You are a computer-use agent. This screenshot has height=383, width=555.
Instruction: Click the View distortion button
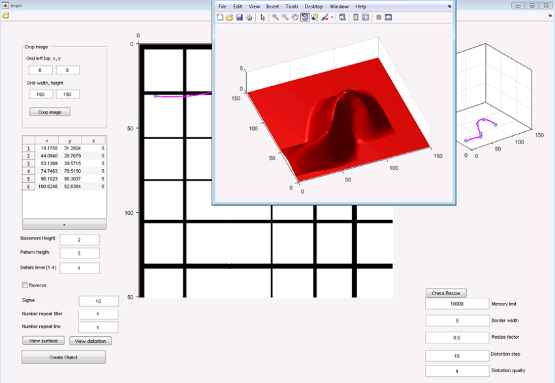click(x=91, y=341)
